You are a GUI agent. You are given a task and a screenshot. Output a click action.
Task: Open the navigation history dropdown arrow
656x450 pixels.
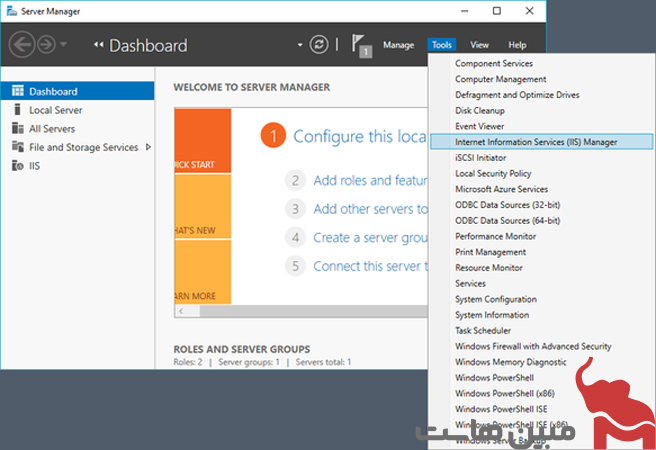click(x=64, y=43)
